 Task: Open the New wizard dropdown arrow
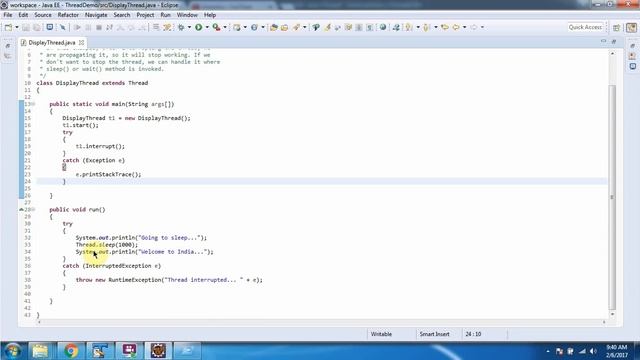(x=17, y=27)
